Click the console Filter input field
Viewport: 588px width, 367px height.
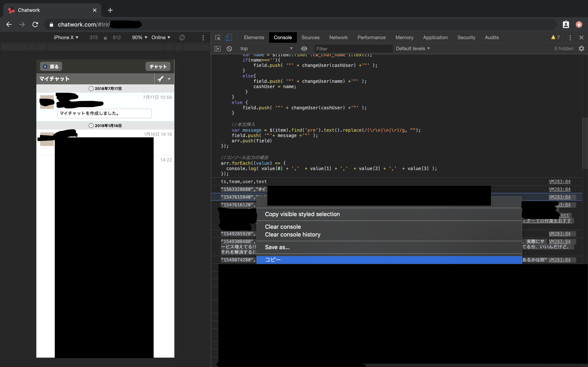pos(353,49)
